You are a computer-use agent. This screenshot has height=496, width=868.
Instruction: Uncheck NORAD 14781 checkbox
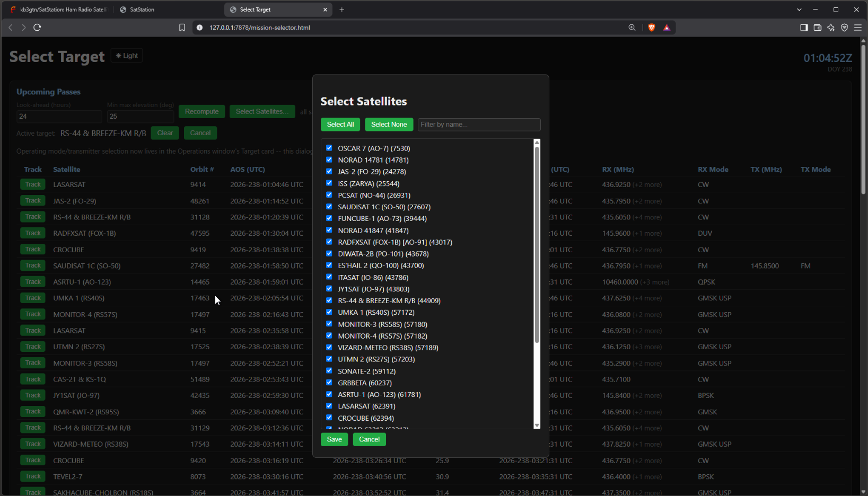pyautogui.click(x=329, y=160)
